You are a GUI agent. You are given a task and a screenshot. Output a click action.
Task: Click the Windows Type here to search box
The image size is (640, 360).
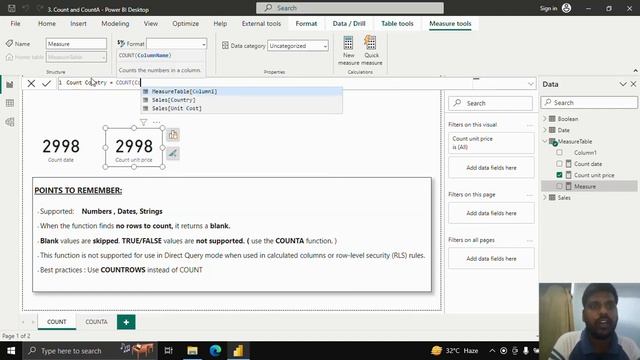pos(89,351)
